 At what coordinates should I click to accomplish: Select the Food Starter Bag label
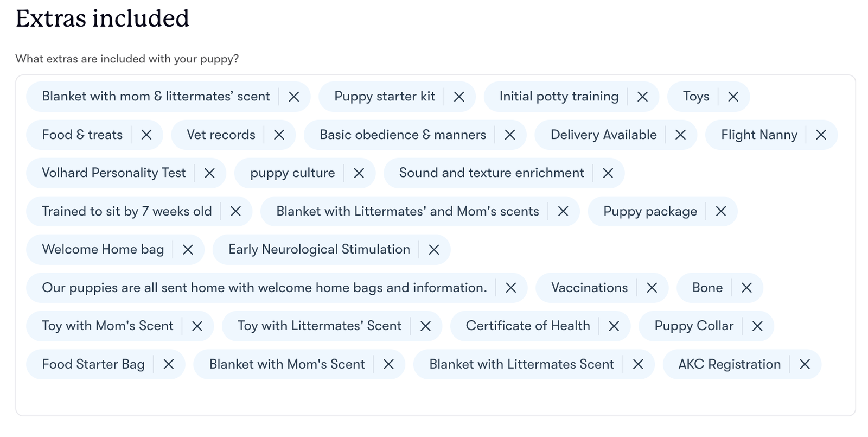(93, 364)
